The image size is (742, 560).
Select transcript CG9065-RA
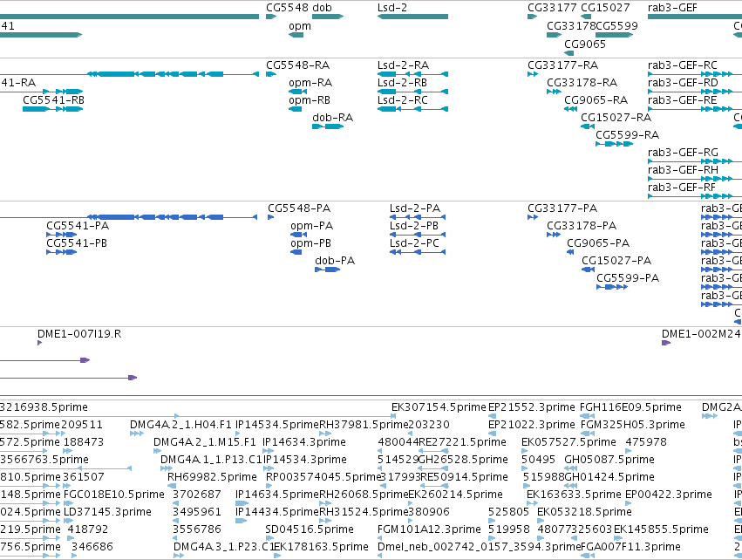[x=596, y=100]
